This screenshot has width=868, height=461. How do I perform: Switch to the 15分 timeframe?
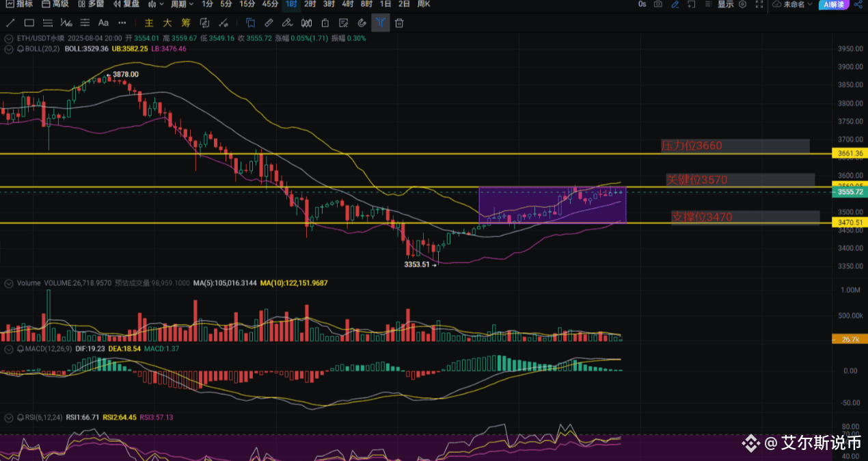247,4
